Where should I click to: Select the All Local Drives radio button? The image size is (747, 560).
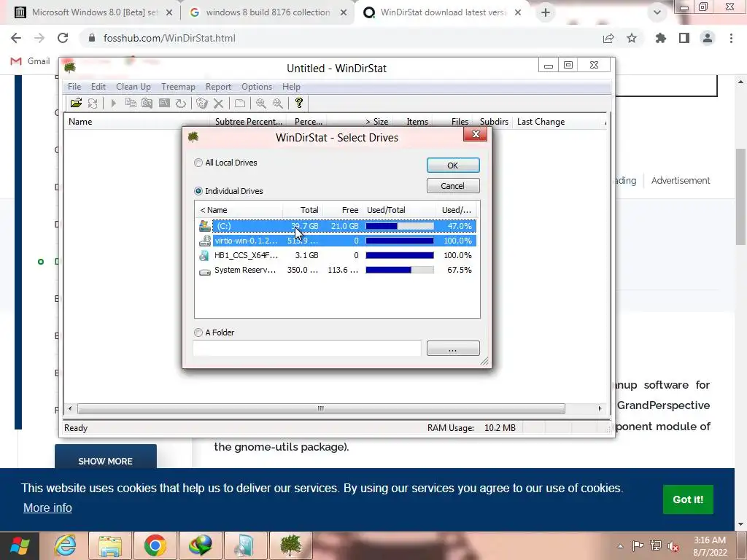coord(198,163)
